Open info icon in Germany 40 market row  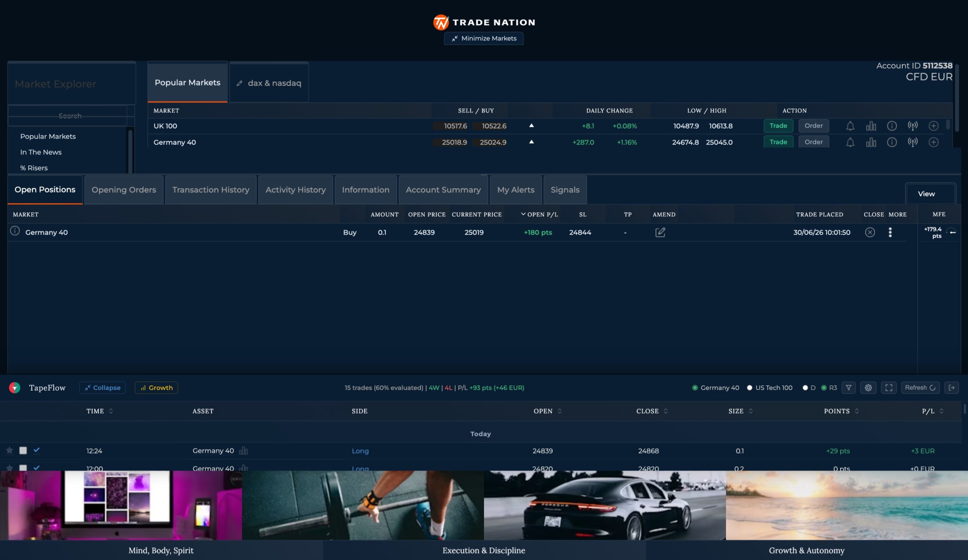892,142
